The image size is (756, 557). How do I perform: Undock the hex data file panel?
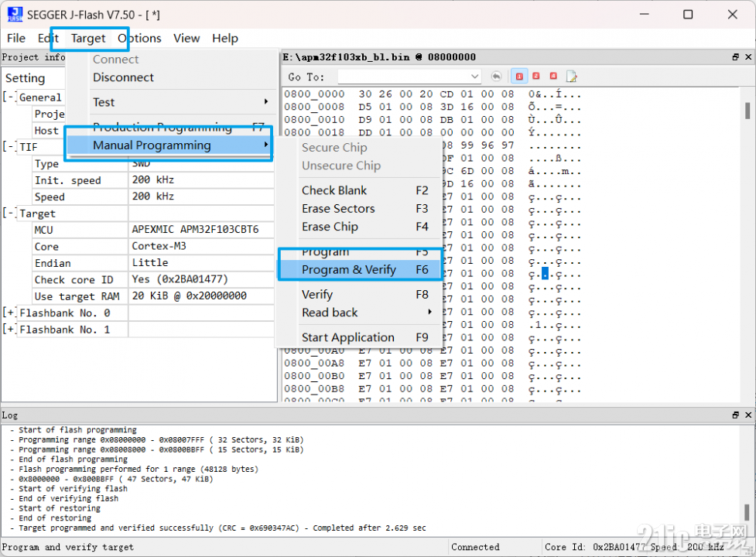click(x=735, y=56)
